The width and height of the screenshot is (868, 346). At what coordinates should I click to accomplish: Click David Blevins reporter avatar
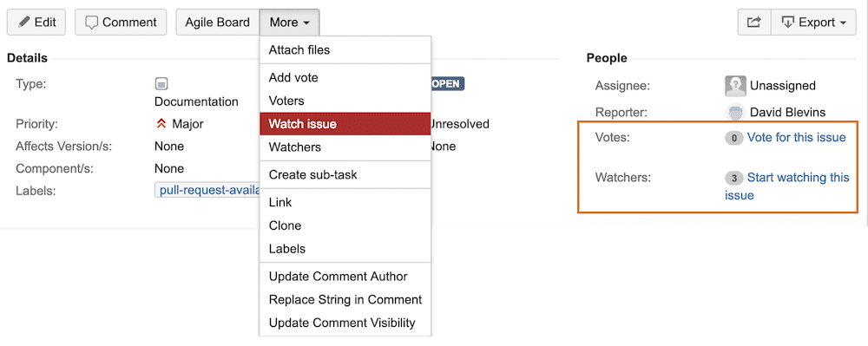point(734,112)
